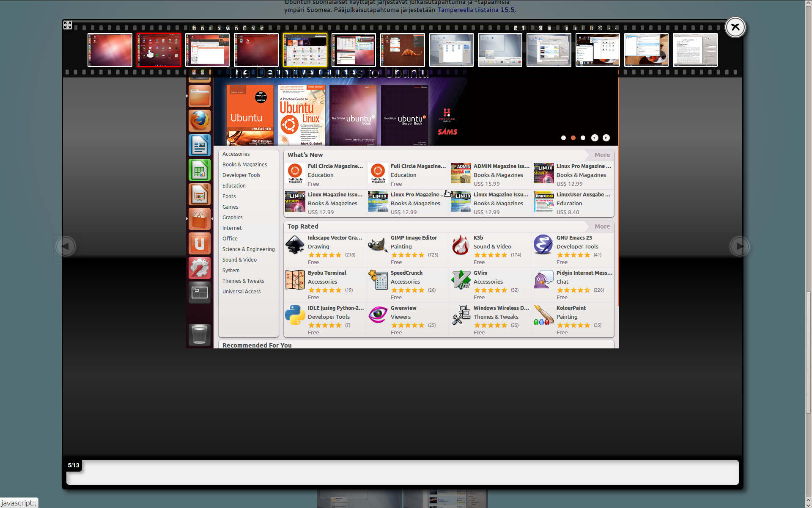Go to next gallery image arrow
Screen dimensions: 812x508
click(739, 246)
